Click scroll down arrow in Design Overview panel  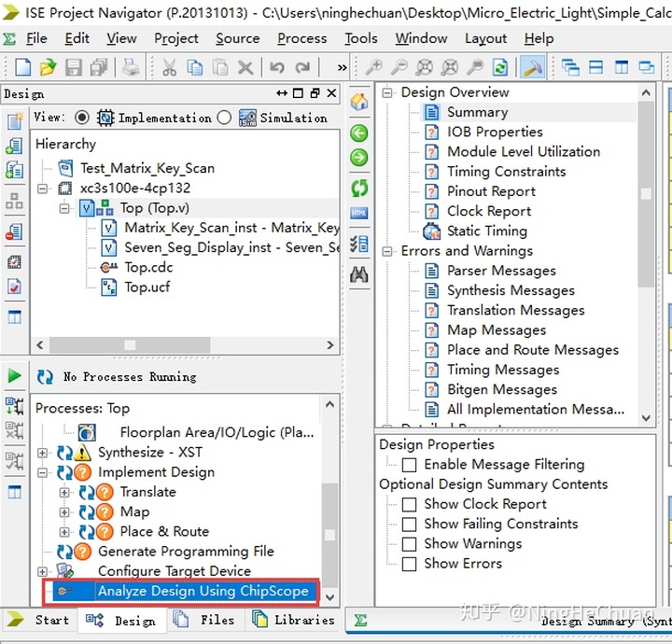(646, 417)
